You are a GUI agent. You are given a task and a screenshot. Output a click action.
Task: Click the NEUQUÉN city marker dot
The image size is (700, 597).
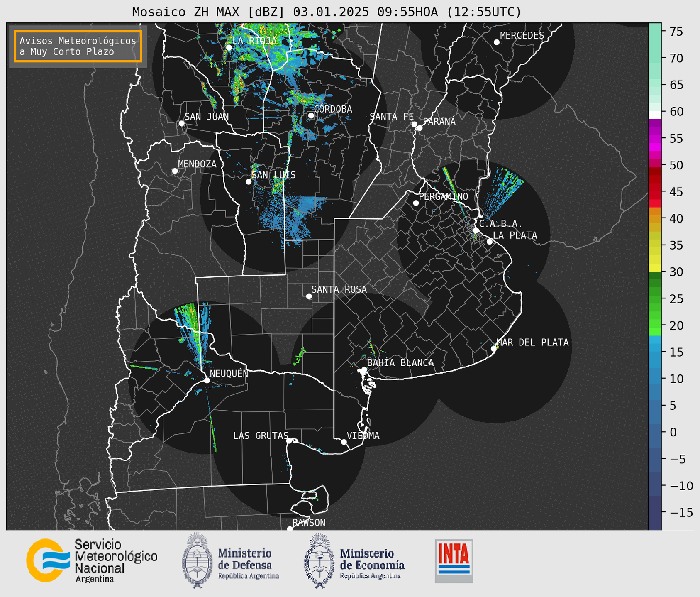pyautogui.click(x=207, y=380)
